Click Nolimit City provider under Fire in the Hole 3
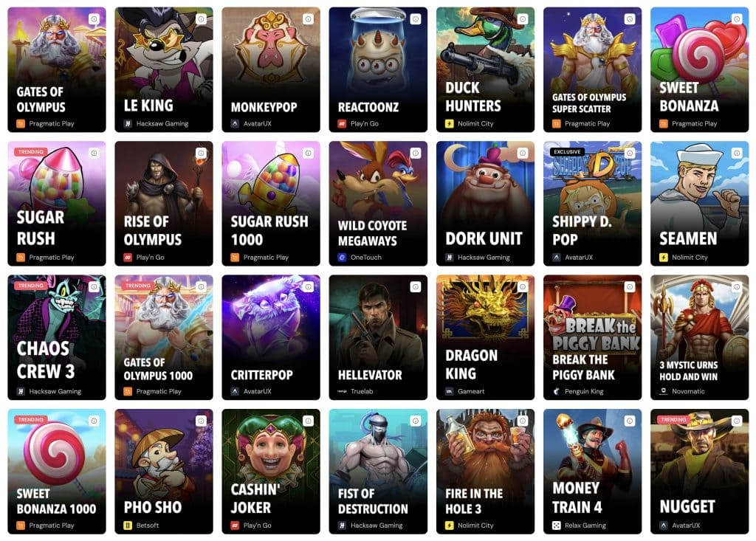The height and width of the screenshot is (541, 756). (x=475, y=526)
